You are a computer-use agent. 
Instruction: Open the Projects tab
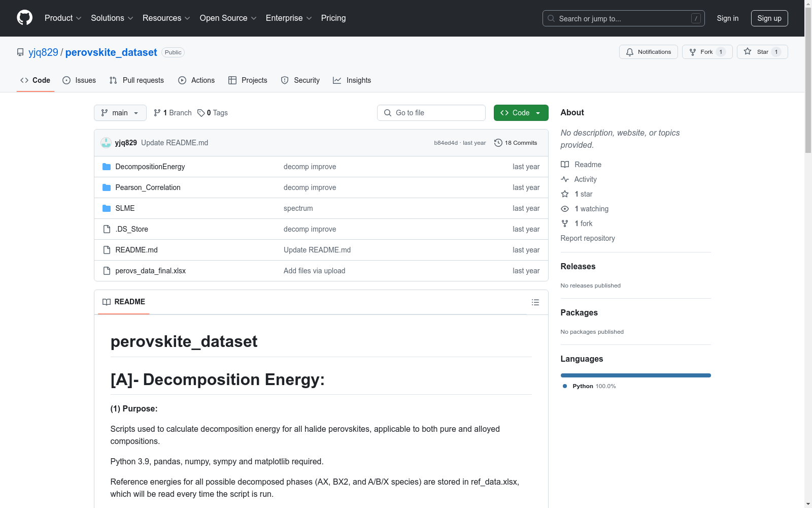click(248, 80)
